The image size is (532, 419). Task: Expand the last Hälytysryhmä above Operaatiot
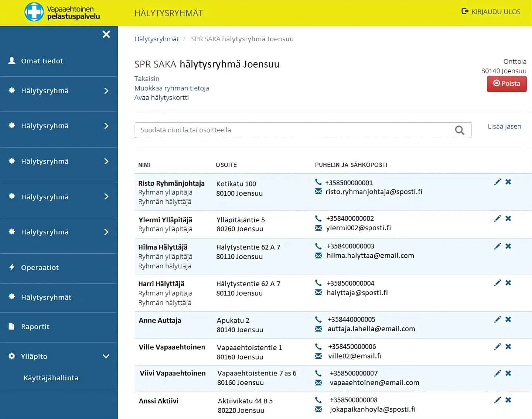pyautogui.click(x=106, y=232)
